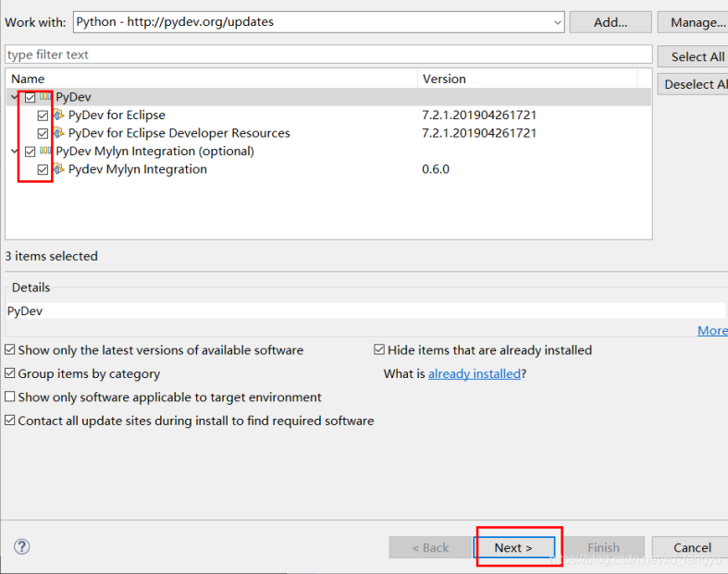The height and width of the screenshot is (574, 728).
Task: Uncheck the PyDev category checkbox
Action: (x=31, y=97)
